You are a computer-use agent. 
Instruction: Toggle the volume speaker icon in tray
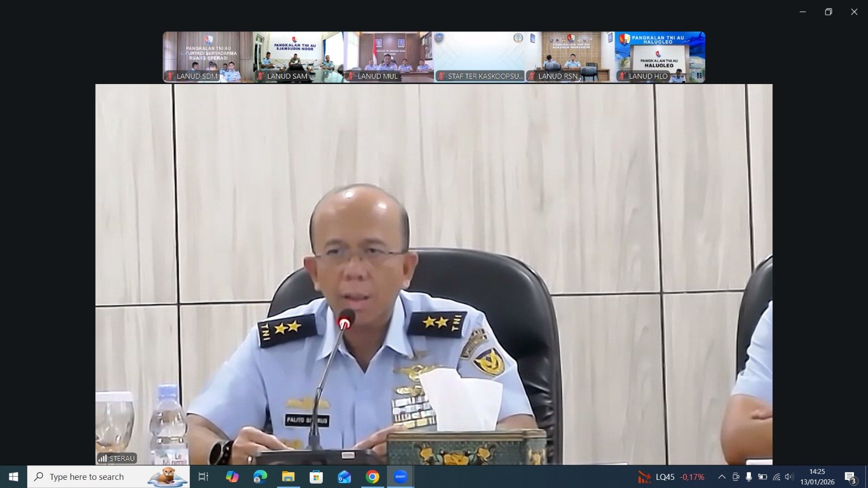click(x=789, y=477)
